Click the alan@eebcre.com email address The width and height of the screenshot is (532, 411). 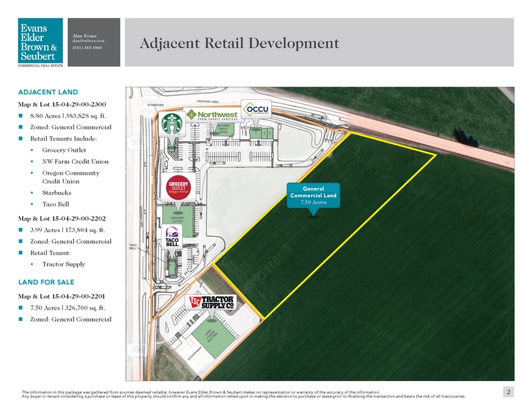point(89,41)
